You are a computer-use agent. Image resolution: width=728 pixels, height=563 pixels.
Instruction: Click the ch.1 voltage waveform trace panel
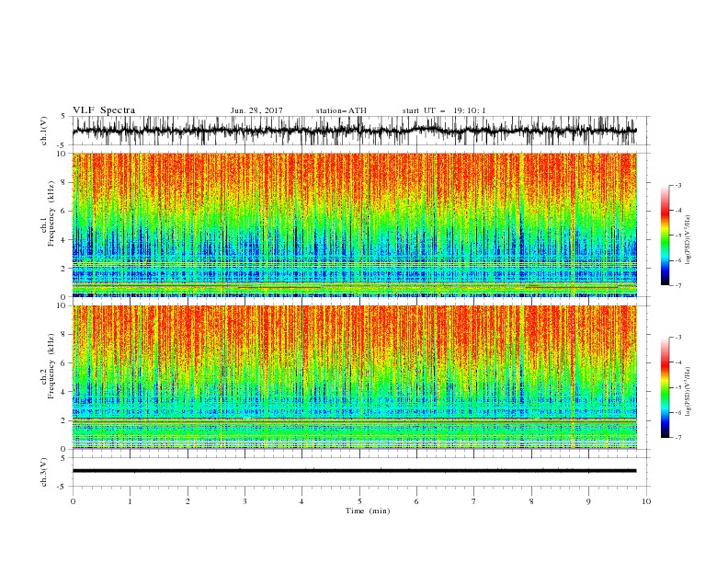point(360,131)
